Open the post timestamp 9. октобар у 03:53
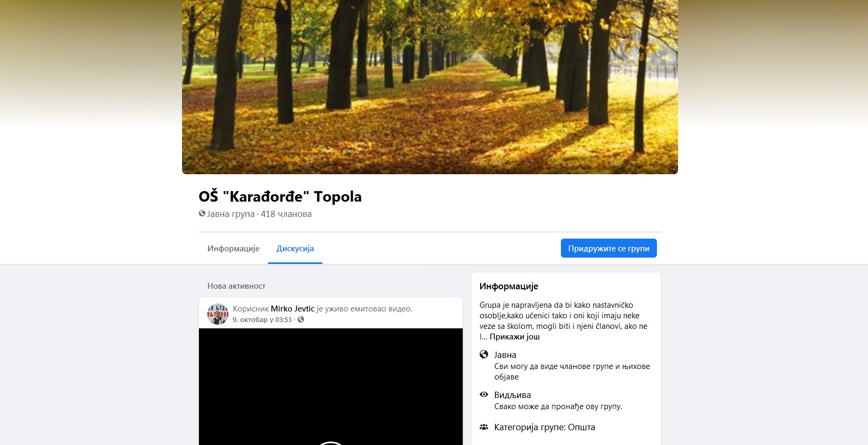The image size is (868, 445). click(262, 320)
